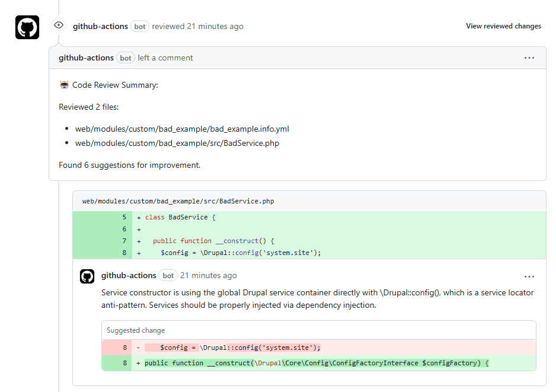
Task: Click the bot badge in left a comment header
Action: point(126,58)
